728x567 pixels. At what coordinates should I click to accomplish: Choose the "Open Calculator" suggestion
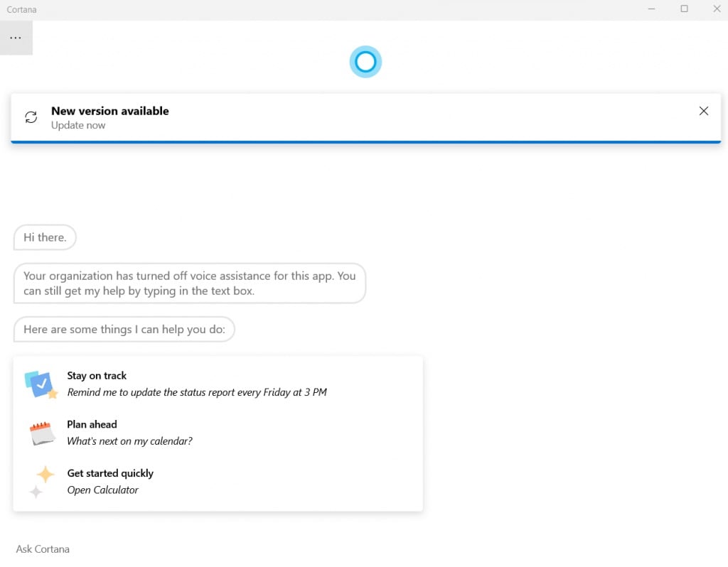coord(102,490)
